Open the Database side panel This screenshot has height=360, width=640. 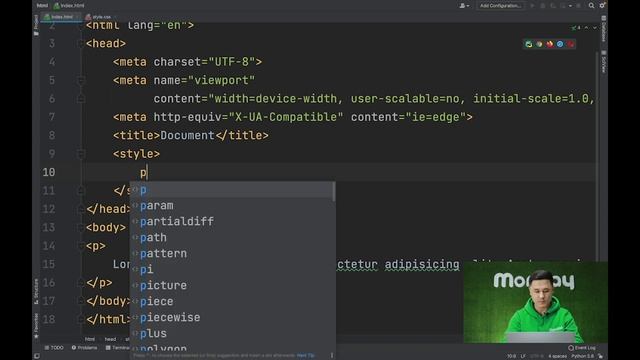coord(604,29)
